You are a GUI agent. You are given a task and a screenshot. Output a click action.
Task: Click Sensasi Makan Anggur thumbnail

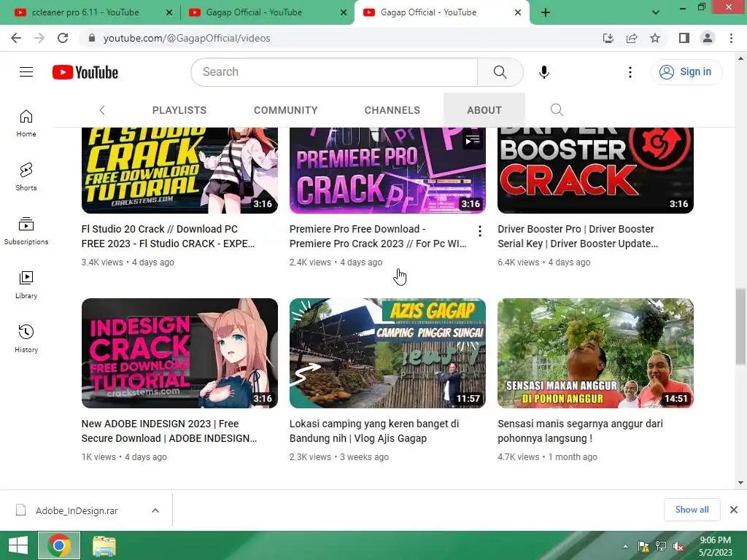coord(595,354)
